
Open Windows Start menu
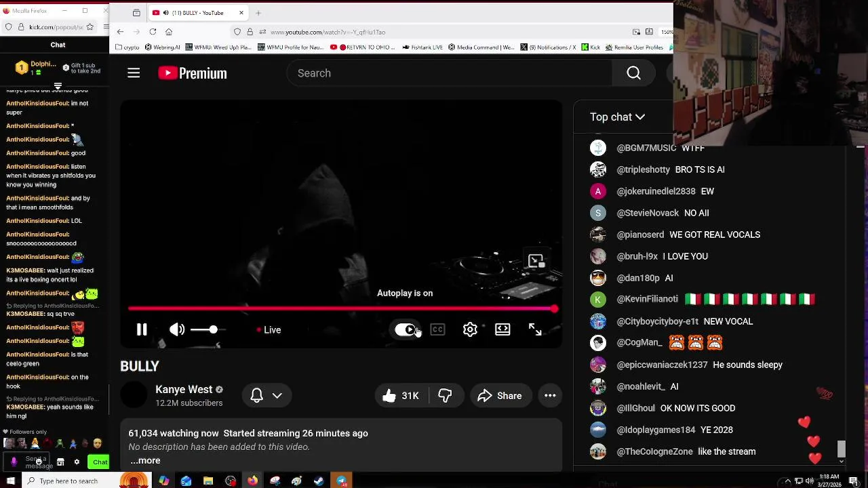[10, 481]
